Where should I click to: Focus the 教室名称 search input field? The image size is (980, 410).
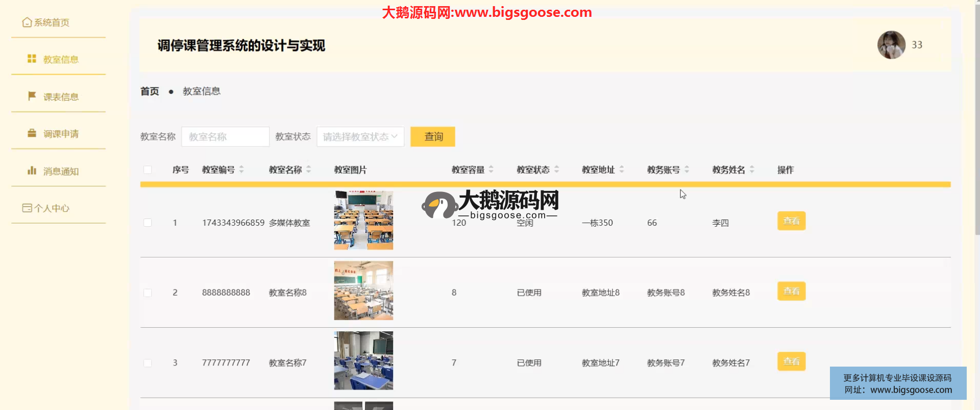pos(225,137)
